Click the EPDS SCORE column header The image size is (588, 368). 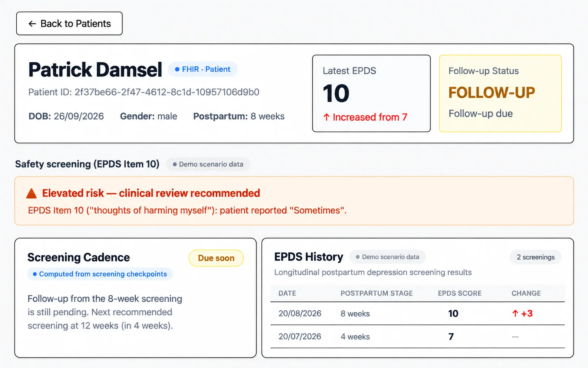click(460, 293)
